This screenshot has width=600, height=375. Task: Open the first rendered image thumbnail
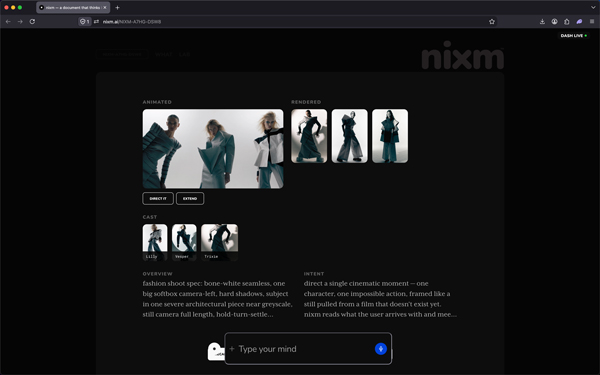(309, 136)
